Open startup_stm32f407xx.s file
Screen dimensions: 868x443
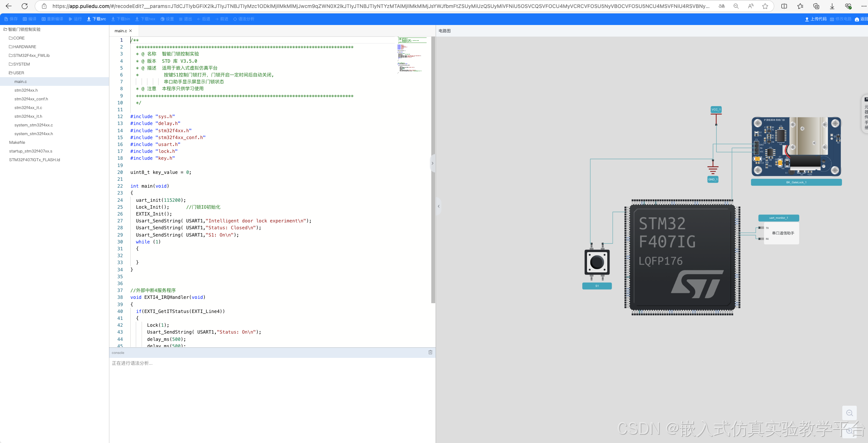point(31,151)
